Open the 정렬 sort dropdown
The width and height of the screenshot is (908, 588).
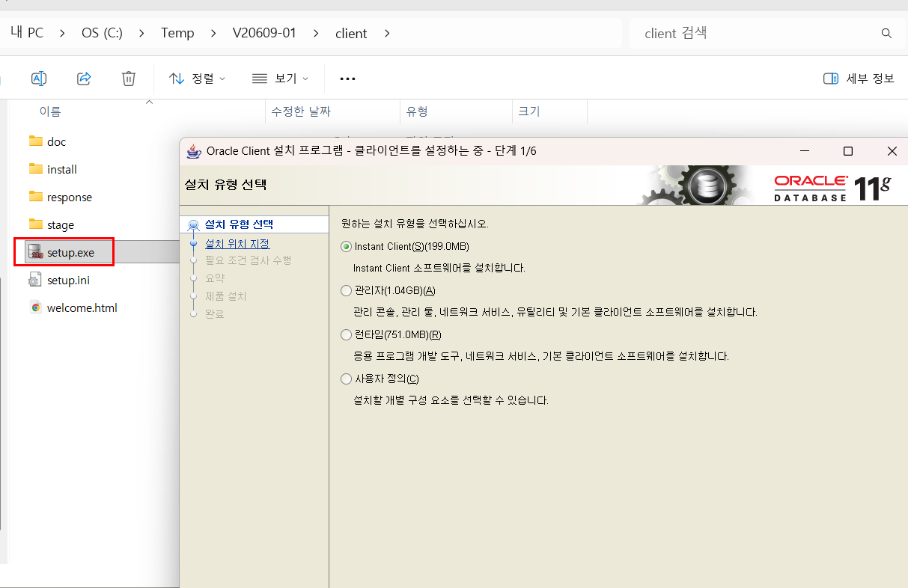tap(197, 79)
